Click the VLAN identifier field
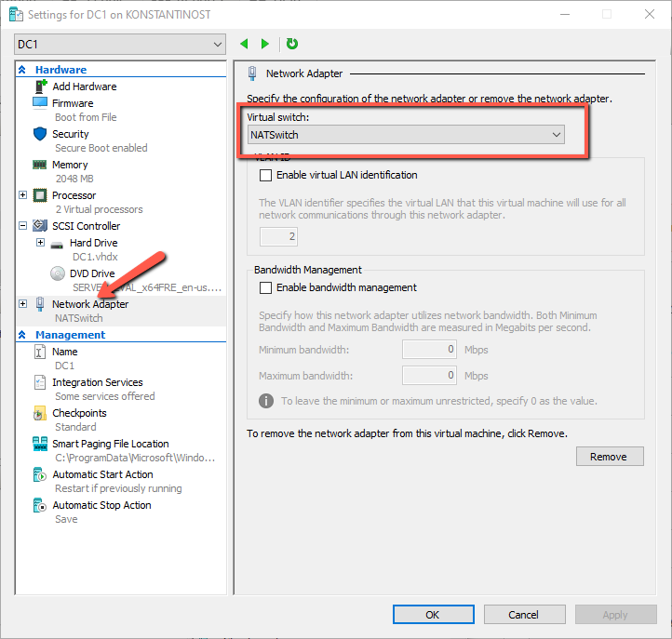The width and height of the screenshot is (672, 639). 278,236
